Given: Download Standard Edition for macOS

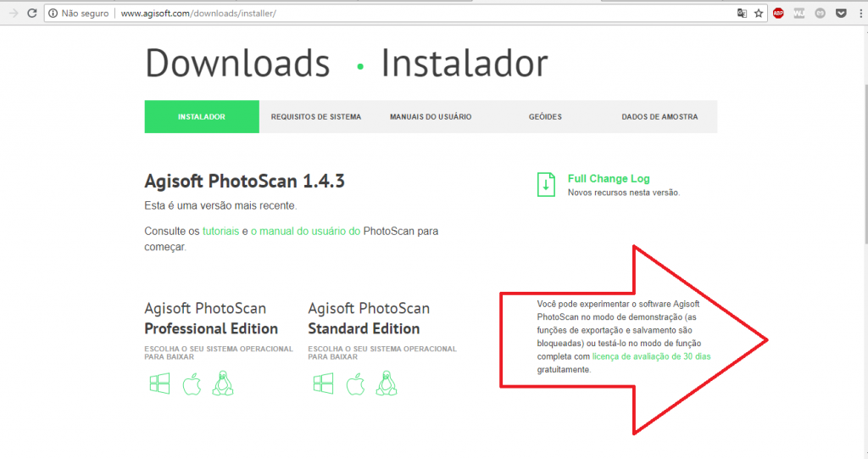Looking at the screenshot, I should coord(355,383).
